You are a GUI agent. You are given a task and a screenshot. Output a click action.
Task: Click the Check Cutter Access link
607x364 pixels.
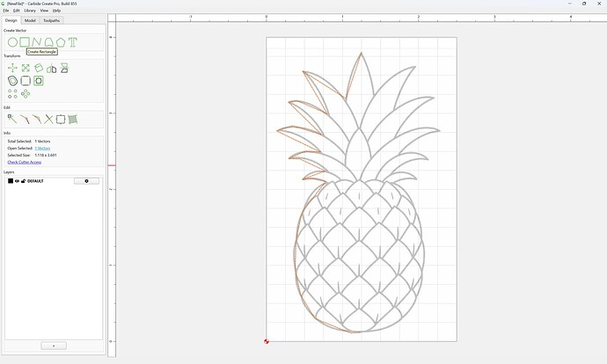click(25, 162)
